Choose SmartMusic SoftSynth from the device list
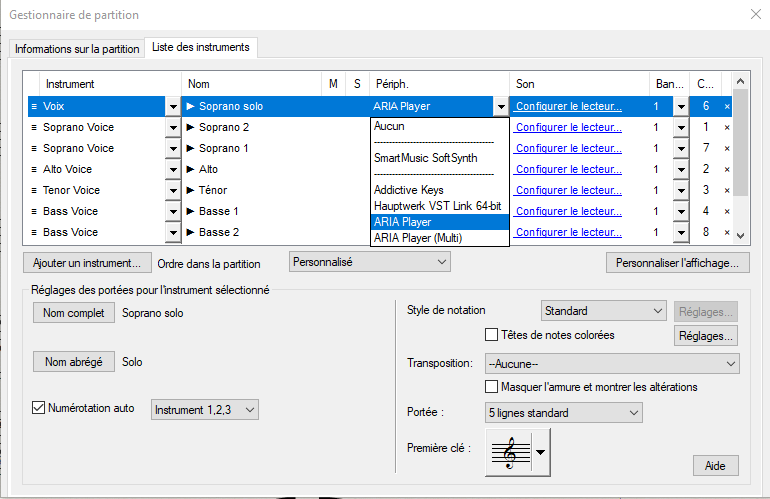 (425, 158)
